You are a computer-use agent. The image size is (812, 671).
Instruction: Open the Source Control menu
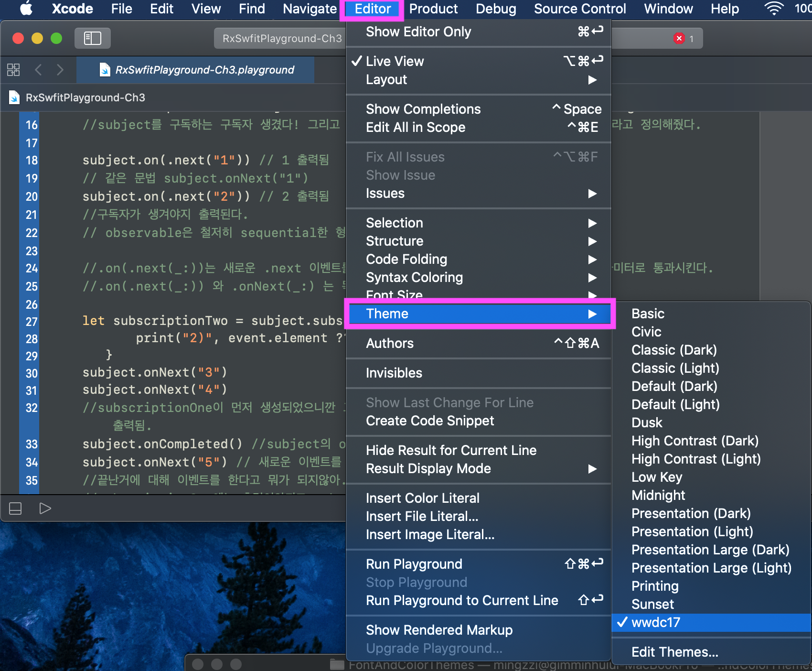coord(580,9)
